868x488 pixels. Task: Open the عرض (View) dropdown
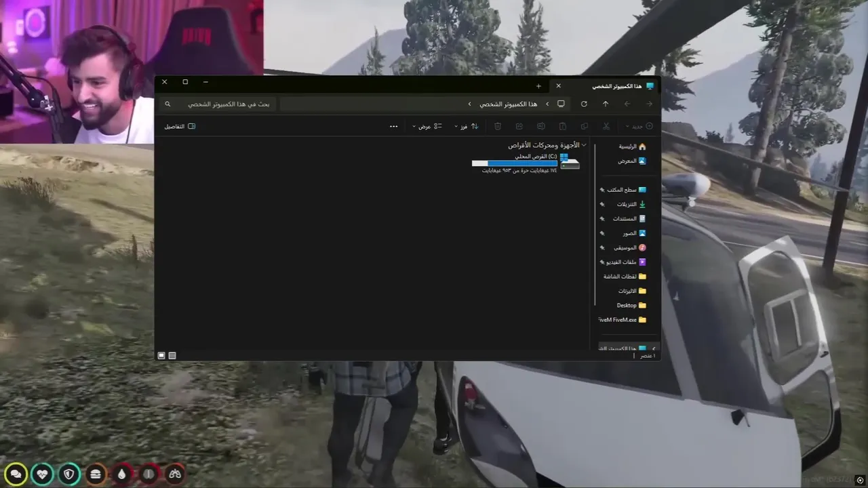tap(427, 126)
